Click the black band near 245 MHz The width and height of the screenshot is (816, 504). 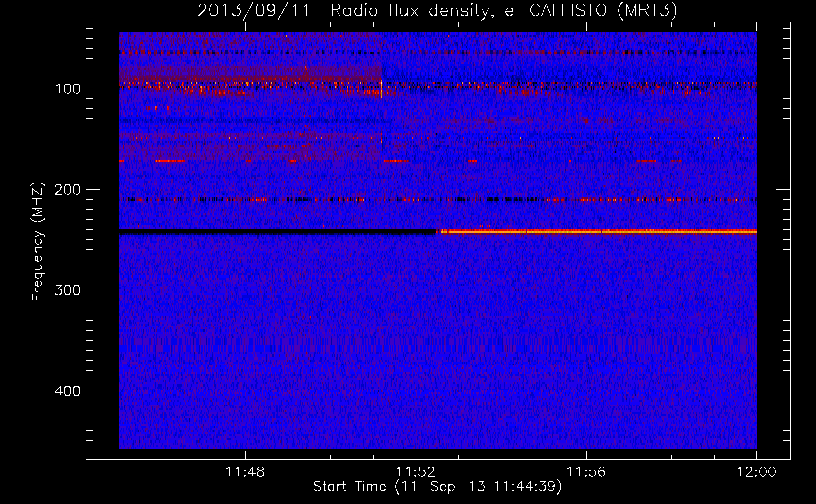[277, 232]
